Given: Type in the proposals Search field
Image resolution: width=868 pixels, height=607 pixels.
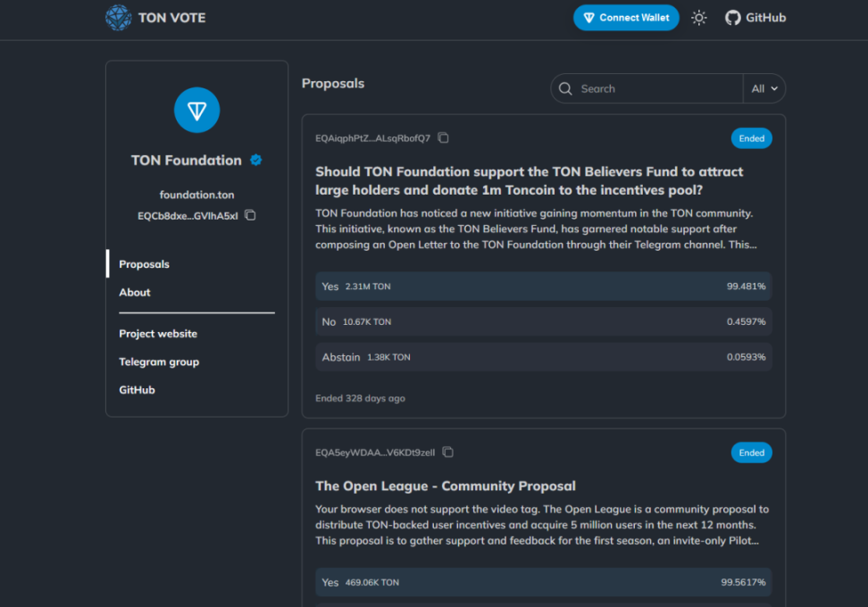Looking at the screenshot, I should pyautogui.click(x=656, y=88).
